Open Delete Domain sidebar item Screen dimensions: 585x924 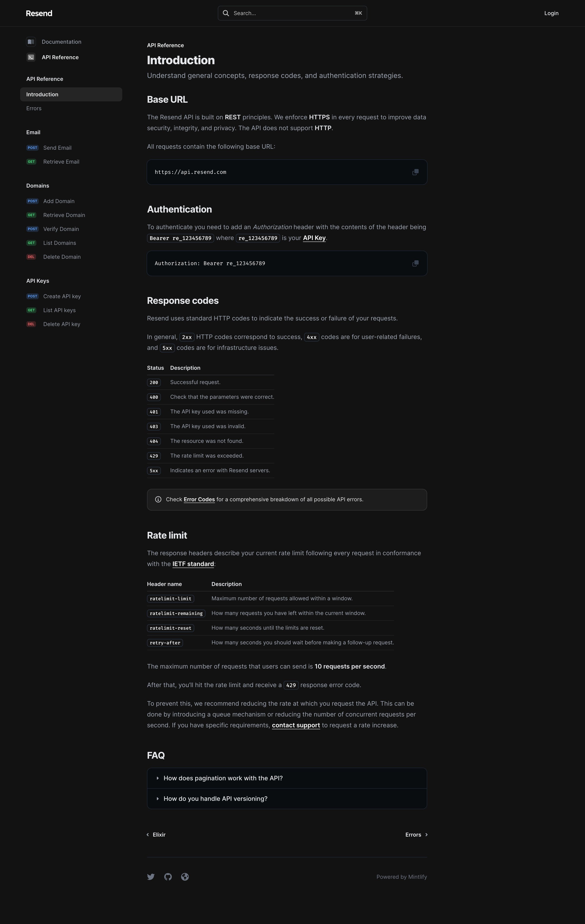coord(62,257)
